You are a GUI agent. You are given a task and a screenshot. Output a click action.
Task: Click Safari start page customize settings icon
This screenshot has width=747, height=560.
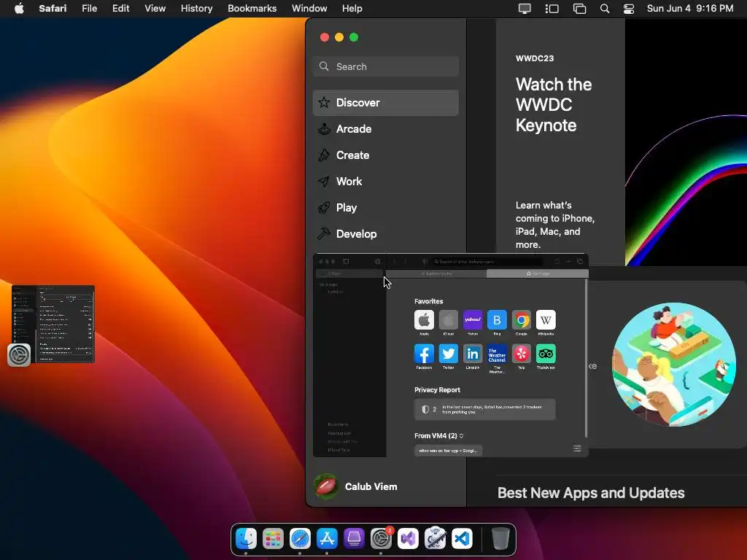pos(577,448)
